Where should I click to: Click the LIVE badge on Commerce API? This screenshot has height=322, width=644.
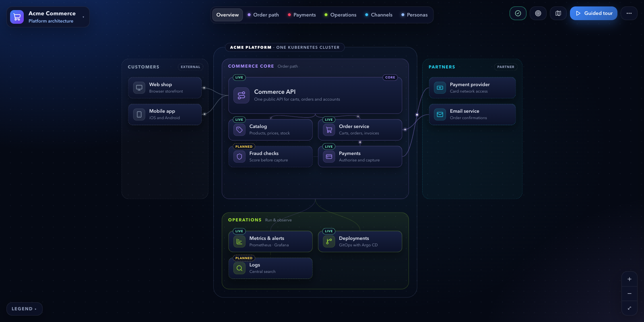coord(239,77)
